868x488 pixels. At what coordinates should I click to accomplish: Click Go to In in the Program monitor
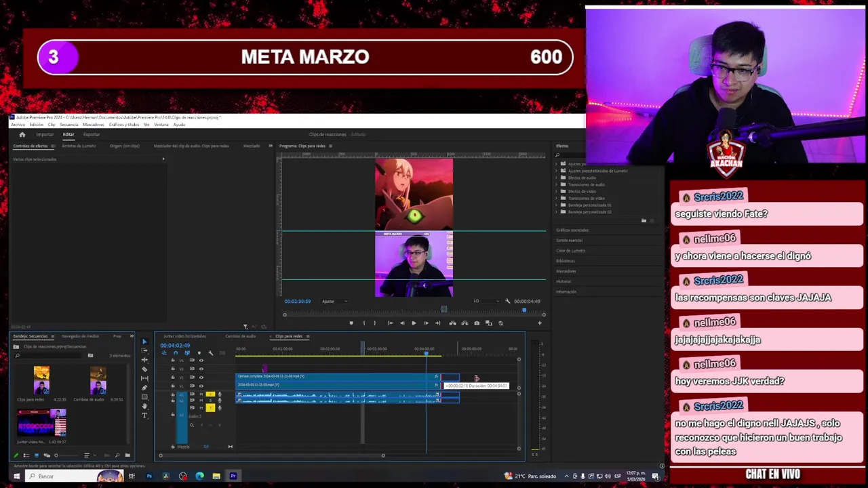point(390,323)
